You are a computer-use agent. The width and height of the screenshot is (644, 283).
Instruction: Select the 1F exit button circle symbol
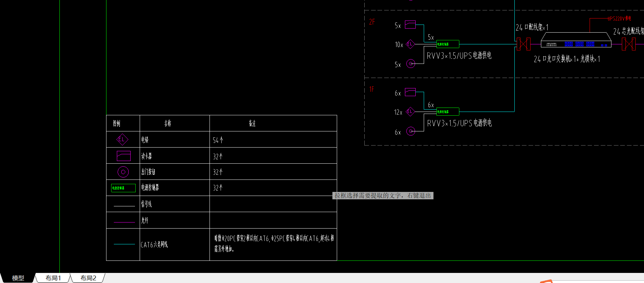(x=411, y=131)
